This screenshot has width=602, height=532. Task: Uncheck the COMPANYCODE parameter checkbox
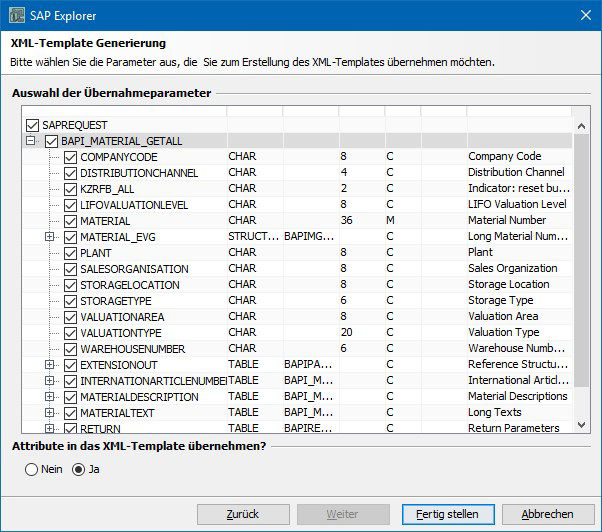point(70,157)
